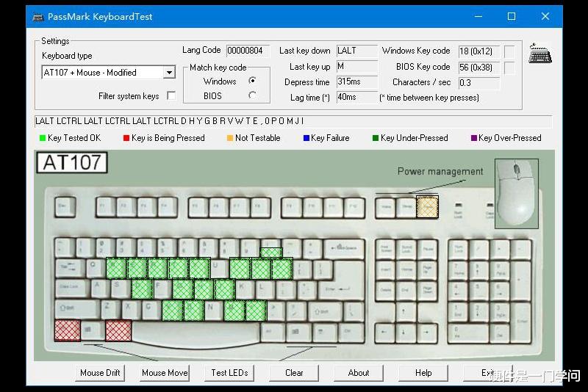Image resolution: width=588 pixels, height=392 pixels.
Task: Click the numpad 0 Ins key
Action: 468,333
